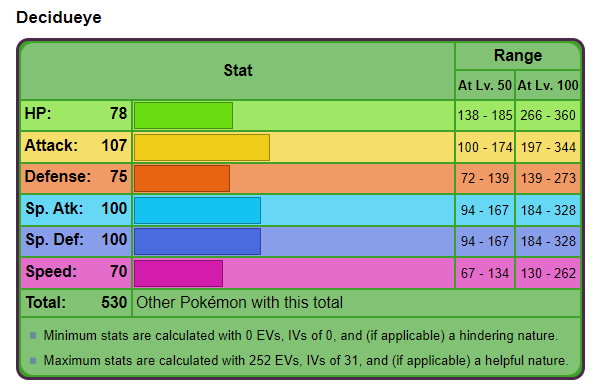The height and width of the screenshot is (389, 597).
Task: Click Attack range 197 - 344
Action: click(x=548, y=147)
